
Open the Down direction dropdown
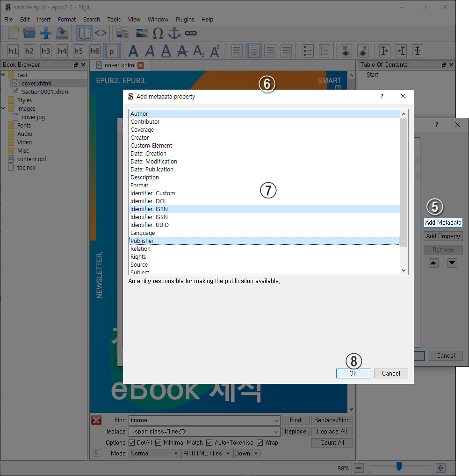[246, 453]
